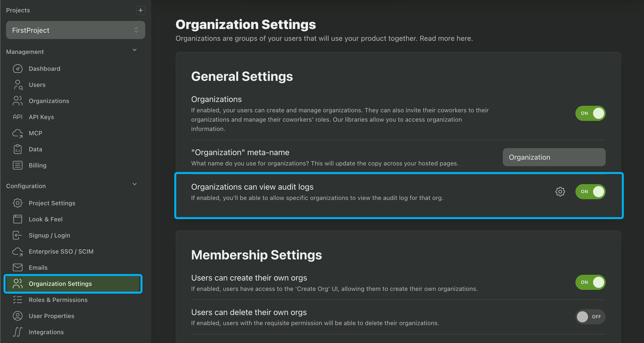This screenshot has width=644, height=343.
Task: Select the Users section icon
Action: 18,85
